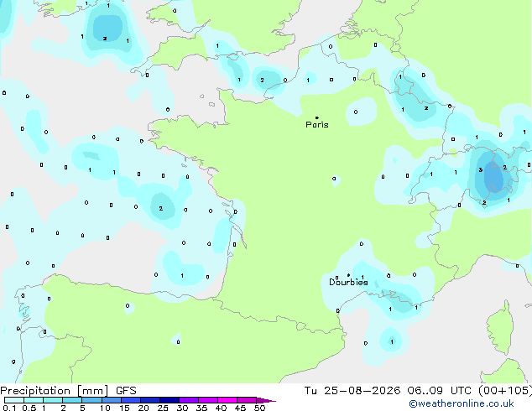Click the 'Precipitation [mm] GFS' title
Viewport: 532px width, 411px height.
pyautogui.click(x=68, y=391)
